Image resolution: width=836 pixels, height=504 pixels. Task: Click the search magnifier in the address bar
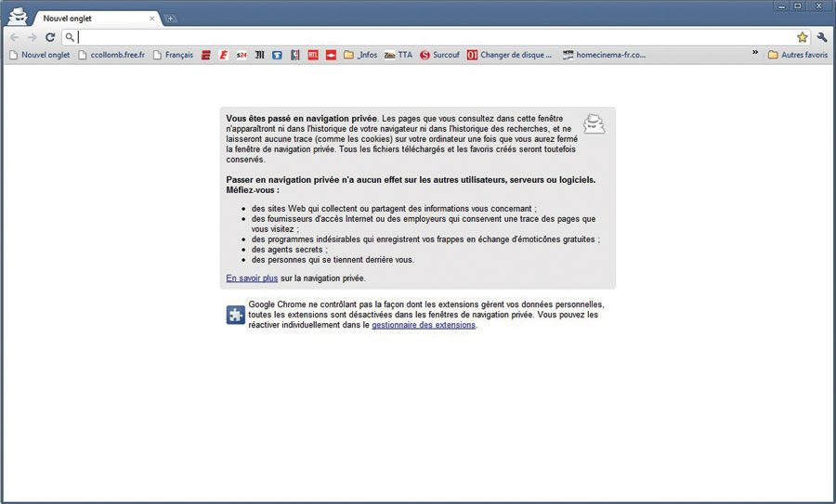click(70, 37)
